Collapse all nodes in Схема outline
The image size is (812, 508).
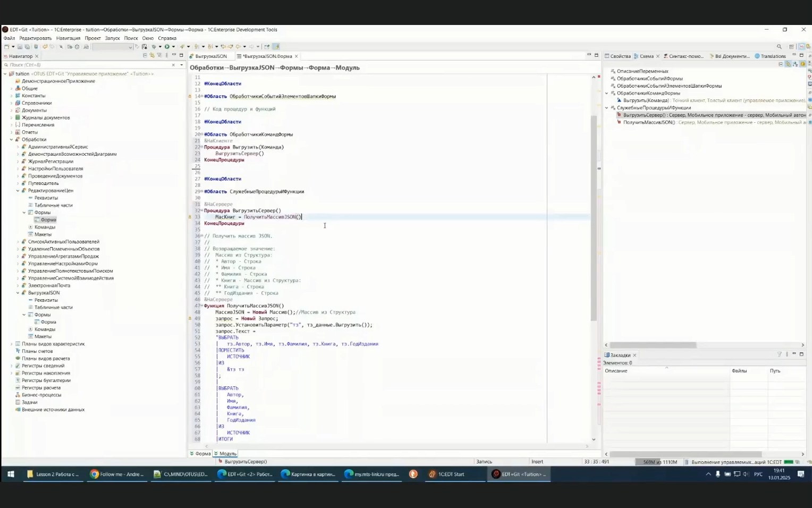pos(781,64)
